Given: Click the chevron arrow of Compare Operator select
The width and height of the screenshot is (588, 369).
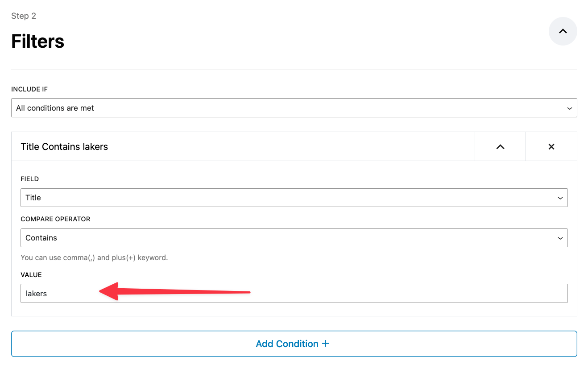Looking at the screenshot, I should (x=560, y=238).
